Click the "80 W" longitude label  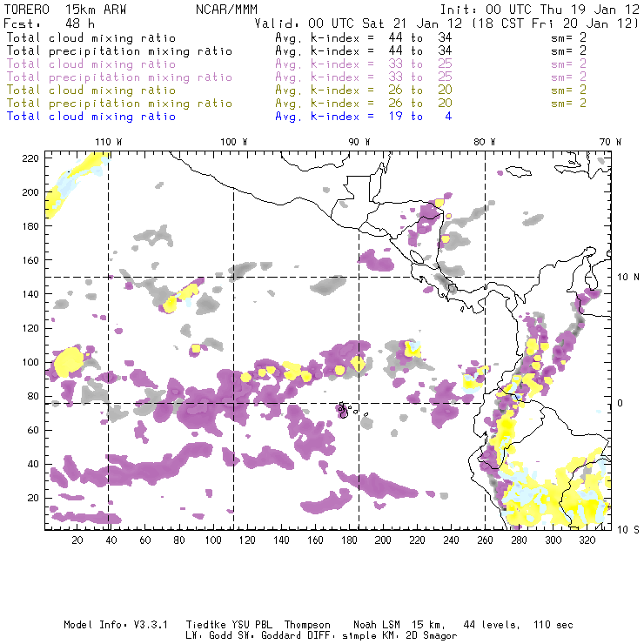pyautogui.click(x=484, y=142)
